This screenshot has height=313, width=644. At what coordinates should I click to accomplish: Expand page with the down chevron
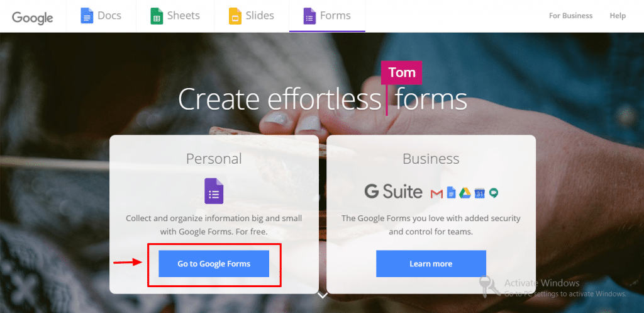[323, 295]
